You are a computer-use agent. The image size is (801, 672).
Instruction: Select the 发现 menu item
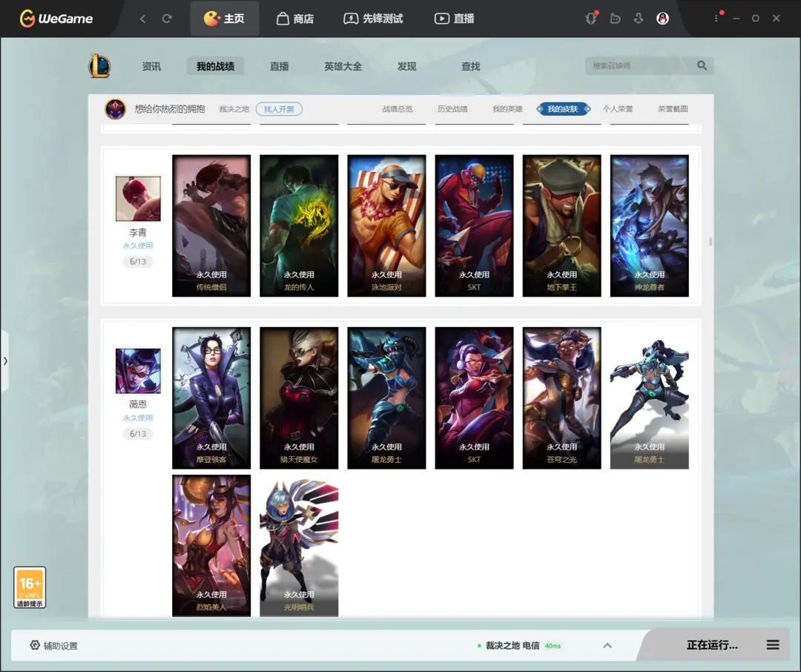[406, 67]
